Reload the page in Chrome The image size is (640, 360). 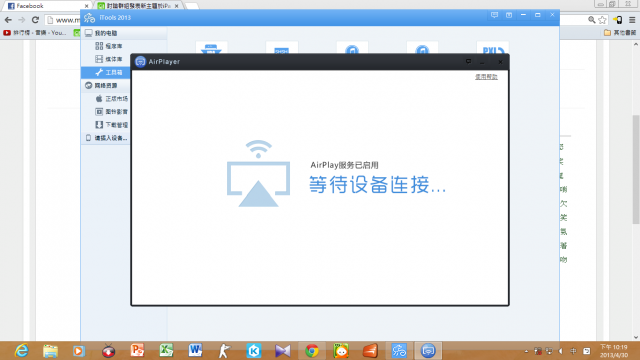[36, 20]
